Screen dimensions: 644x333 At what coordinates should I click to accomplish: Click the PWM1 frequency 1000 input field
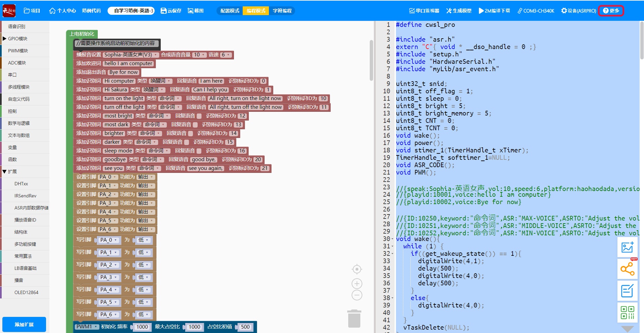142,327
